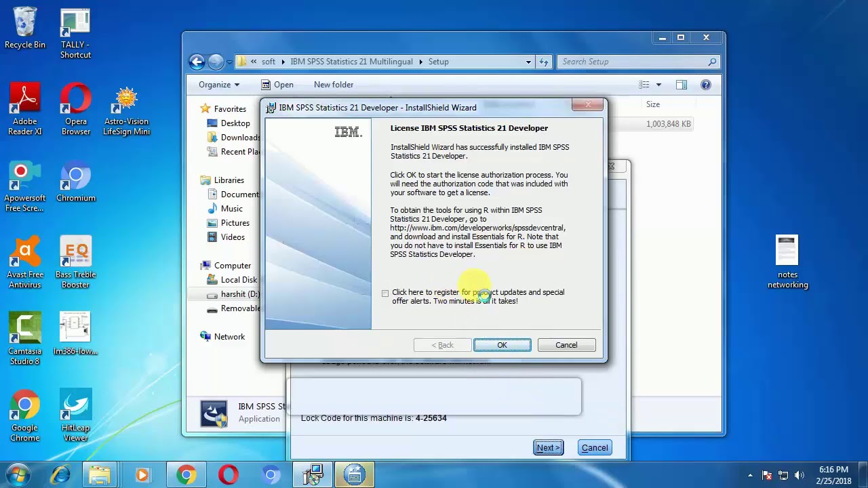
Task: Click New folder in Explorer toolbar
Action: point(334,85)
